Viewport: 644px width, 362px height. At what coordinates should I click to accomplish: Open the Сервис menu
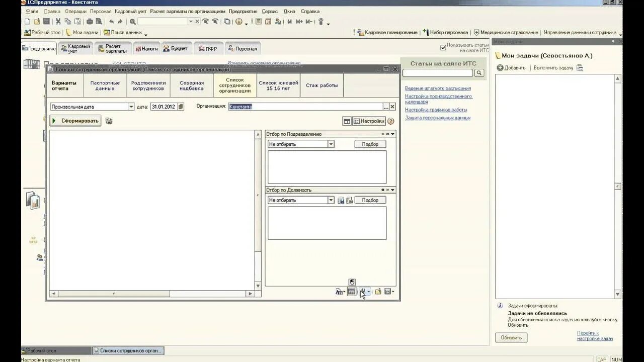pyautogui.click(x=270, y=11)
